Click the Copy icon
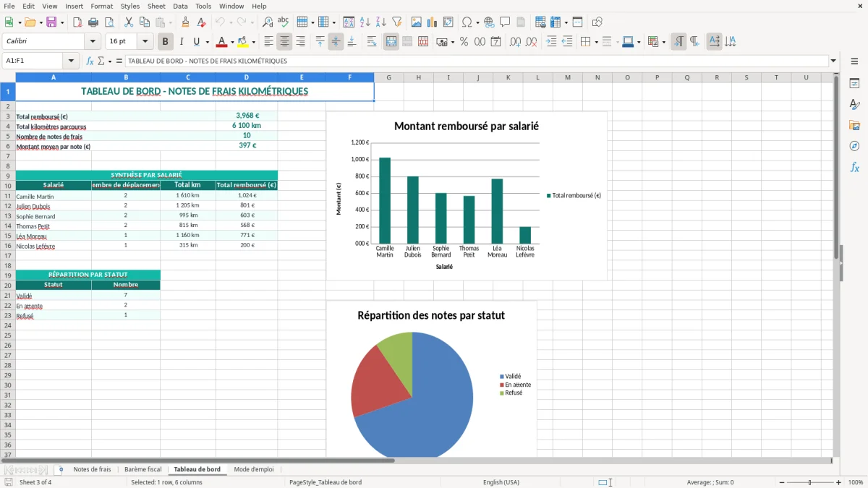The width and height of the screenshot is (868, 488). [x=145, y=22]
